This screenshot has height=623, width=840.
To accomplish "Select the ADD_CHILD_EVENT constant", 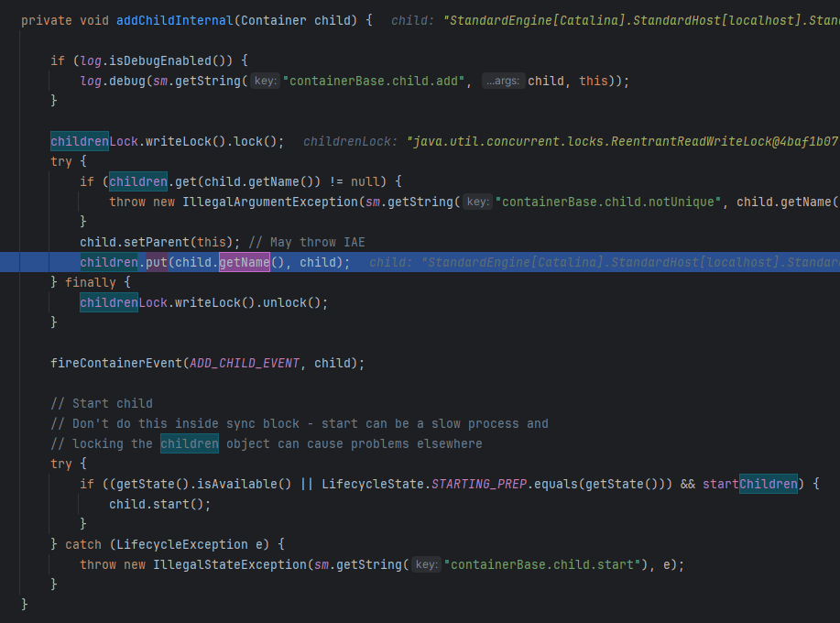I will point(245,363).
